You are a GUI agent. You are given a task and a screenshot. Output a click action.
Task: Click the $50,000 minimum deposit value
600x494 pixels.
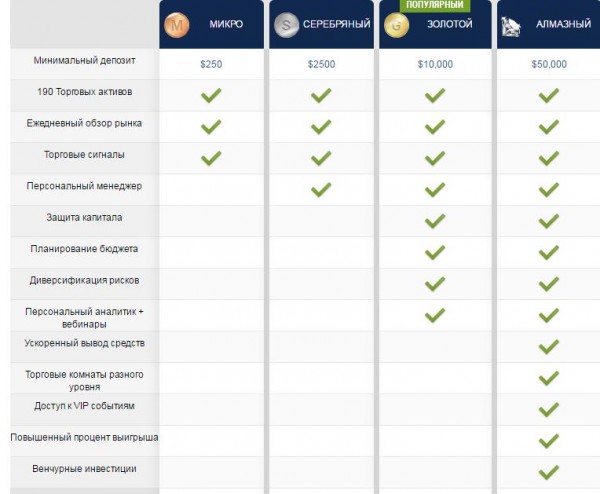tap(549, 64)
